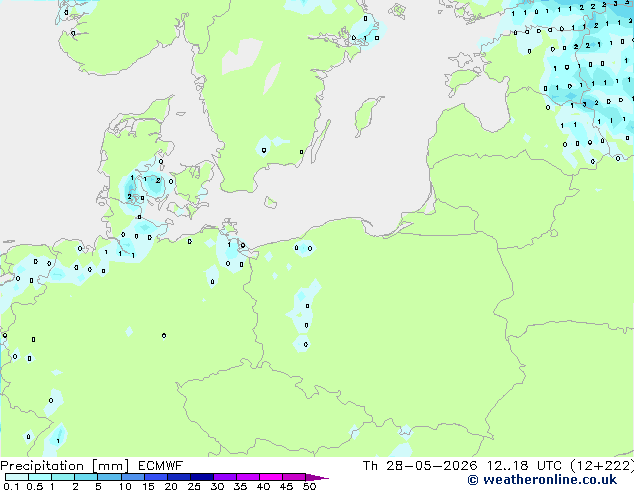
Task: Click the 45–50 mm legend swatch
Action: (294, 477)
